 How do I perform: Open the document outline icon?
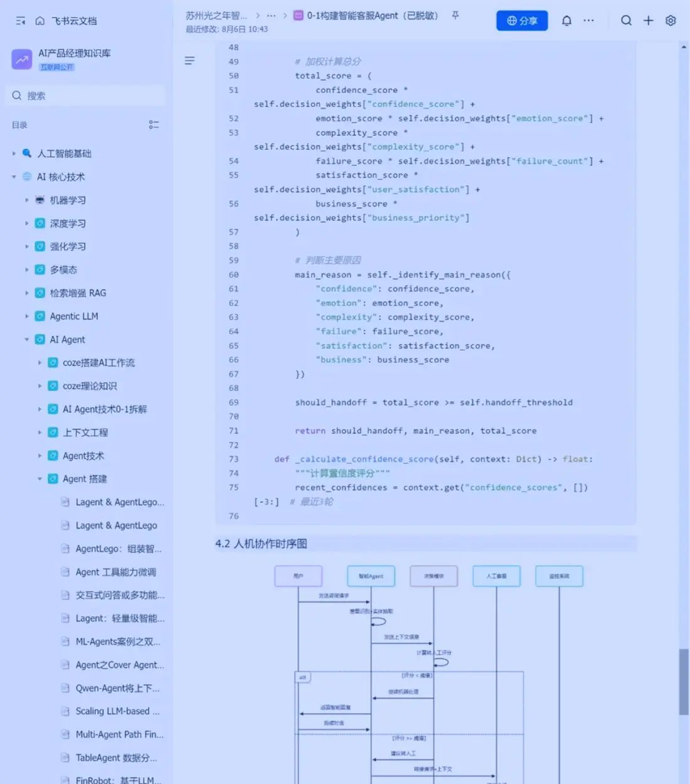(189, 61)
